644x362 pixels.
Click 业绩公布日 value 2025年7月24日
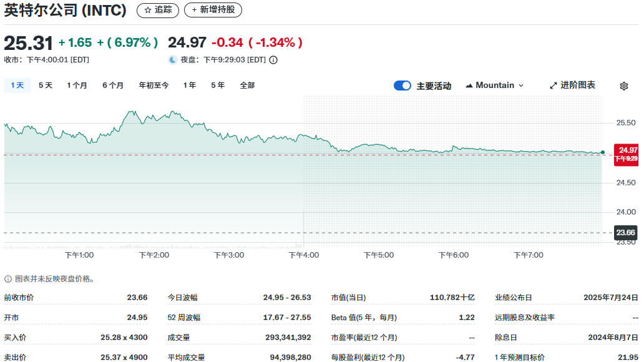(x=611, y=298)
